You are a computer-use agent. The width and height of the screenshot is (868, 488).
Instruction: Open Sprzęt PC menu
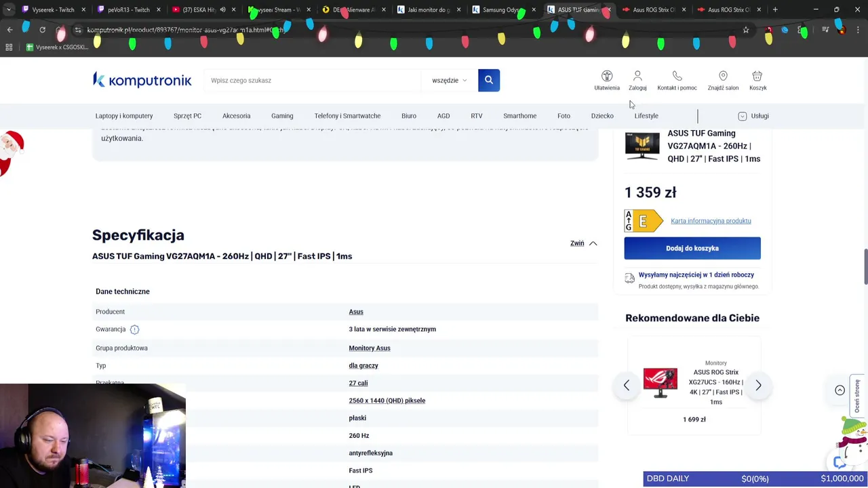click(x=187, y=116)
